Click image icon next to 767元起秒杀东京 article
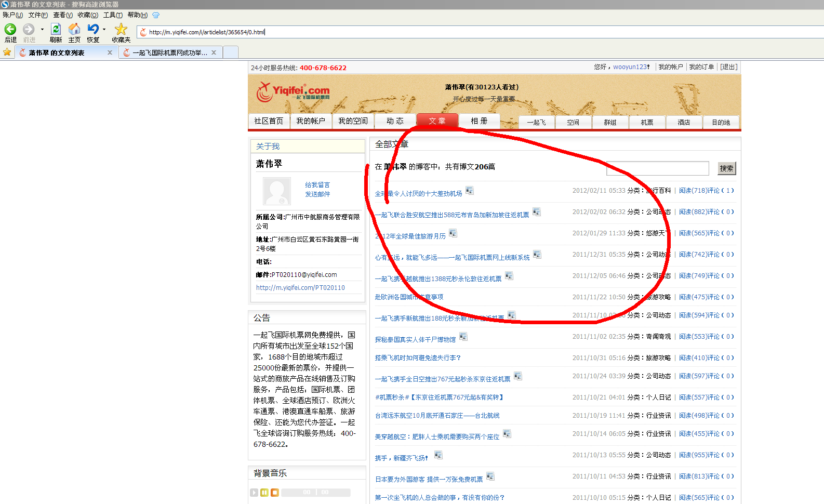The width and height of the screenshot is (824, 504). coord(518,376)
